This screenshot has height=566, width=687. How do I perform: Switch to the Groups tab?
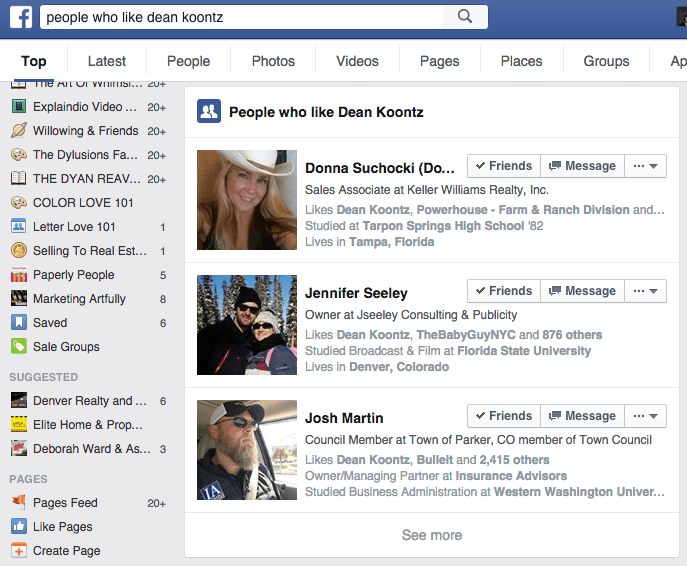(606, 61)
